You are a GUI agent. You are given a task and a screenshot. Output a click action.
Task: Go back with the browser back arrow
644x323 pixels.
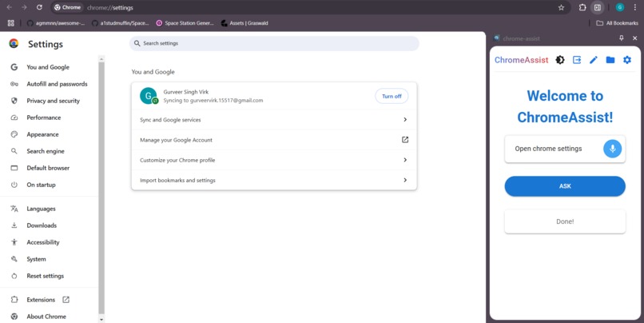[x=10, y=7]
